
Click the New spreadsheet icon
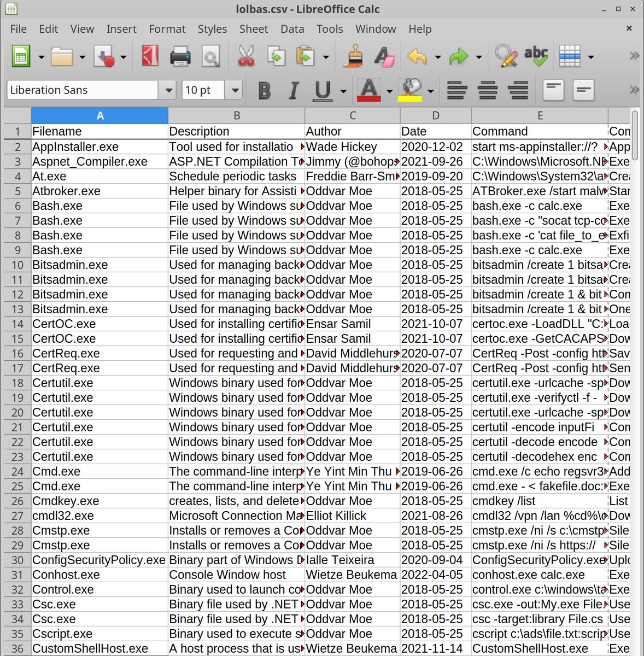[x=21, y=56]
